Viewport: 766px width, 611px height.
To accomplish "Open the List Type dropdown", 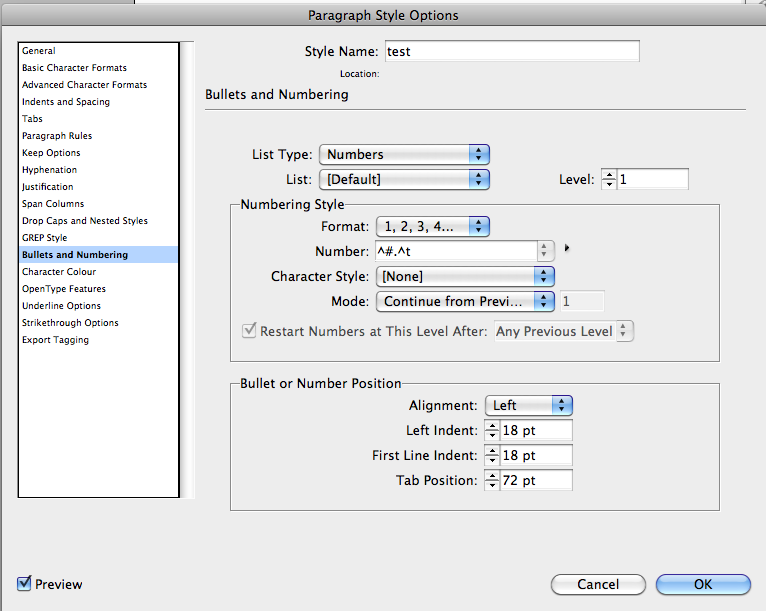I will 404,154.
